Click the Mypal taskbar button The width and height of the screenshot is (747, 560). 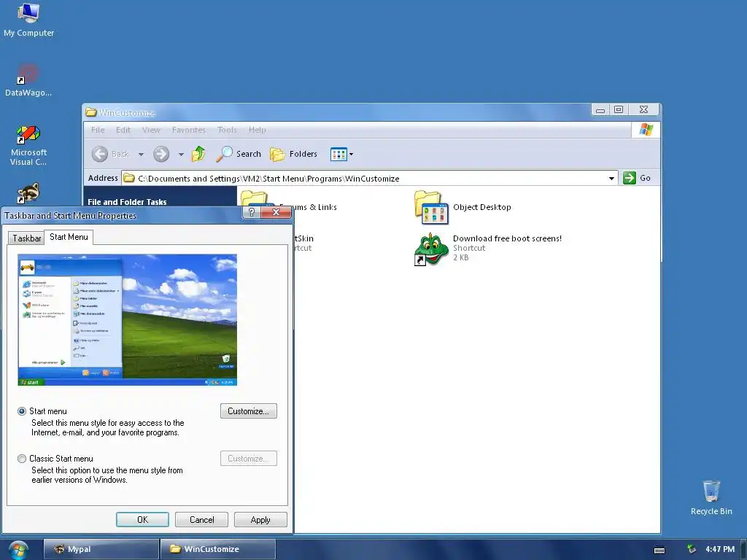click(101, 549)
